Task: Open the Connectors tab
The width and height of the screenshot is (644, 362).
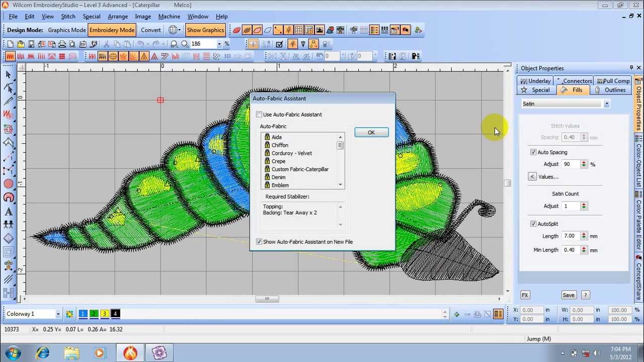Action: coord(574,81)
